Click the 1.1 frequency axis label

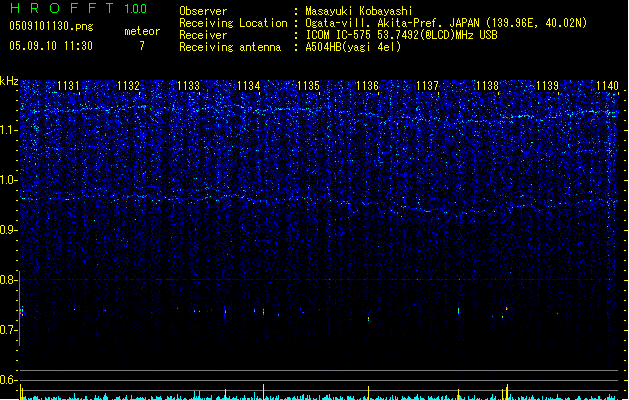coord(9,130)
